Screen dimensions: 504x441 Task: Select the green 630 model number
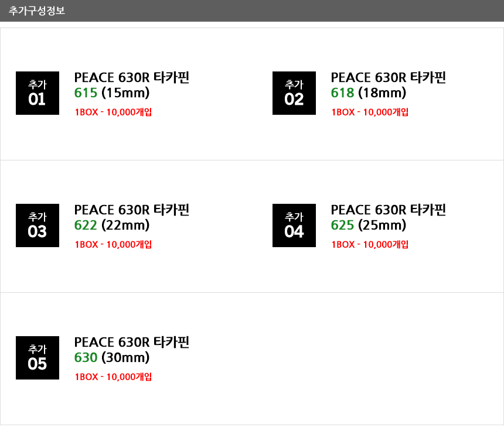click(86, 357)
